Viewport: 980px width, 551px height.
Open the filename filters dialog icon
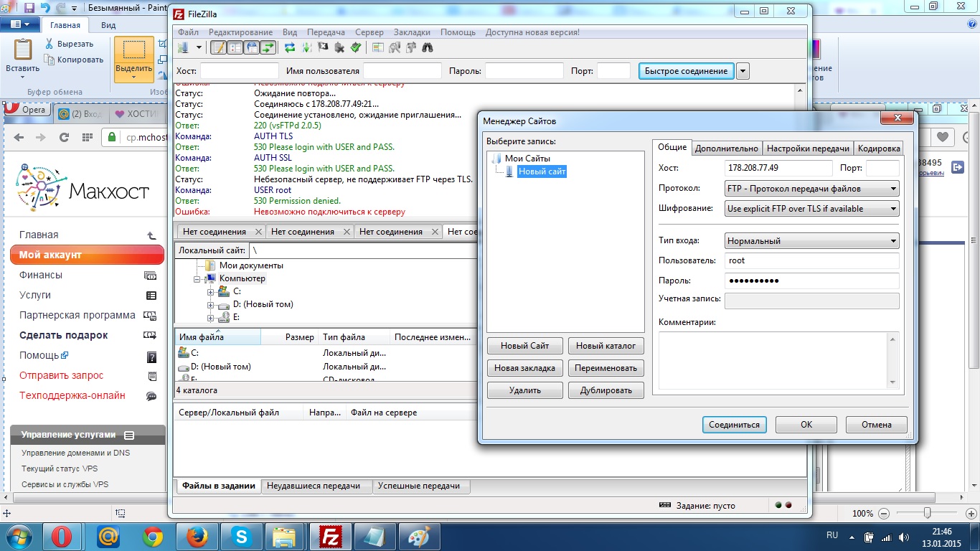[x=378, y=48]
